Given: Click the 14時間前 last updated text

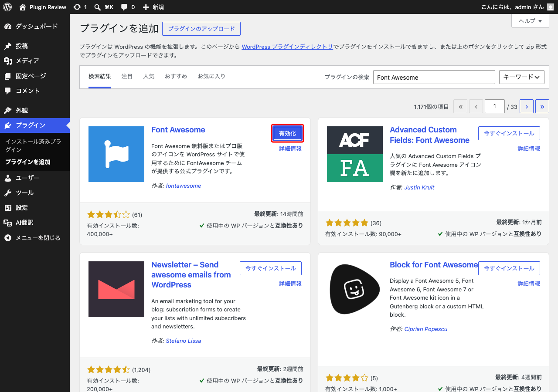Looking at the screenshot, I should point(292,214).
